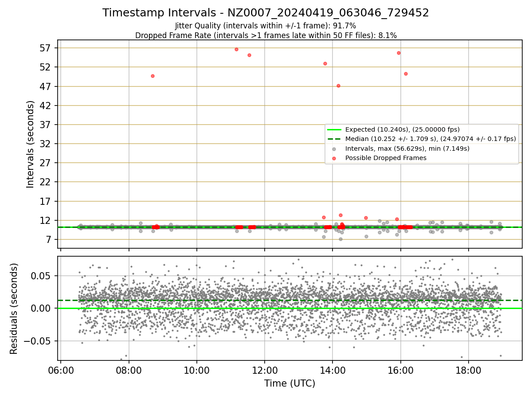Click the Jitter Quality 91.7% subtitle line
Screen dimensions: 532x399
tap(266, 26)
